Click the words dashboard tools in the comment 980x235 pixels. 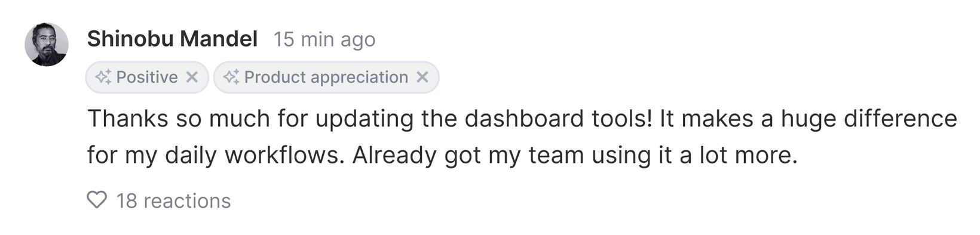tap(558, 119)
